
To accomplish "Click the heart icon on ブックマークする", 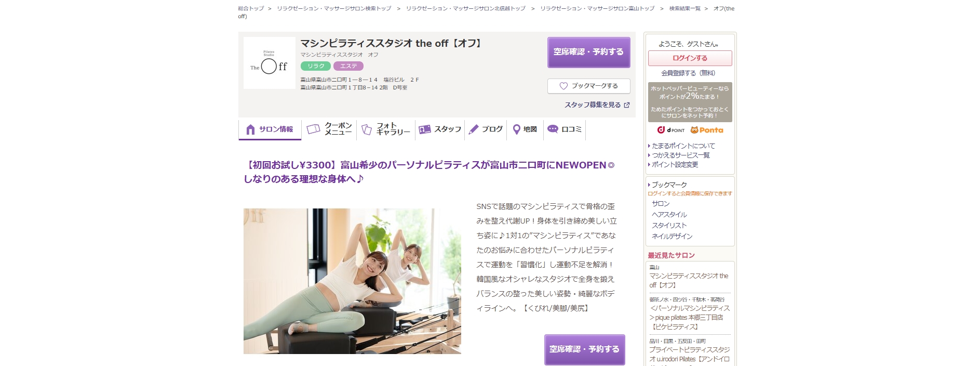I will 563,86.
